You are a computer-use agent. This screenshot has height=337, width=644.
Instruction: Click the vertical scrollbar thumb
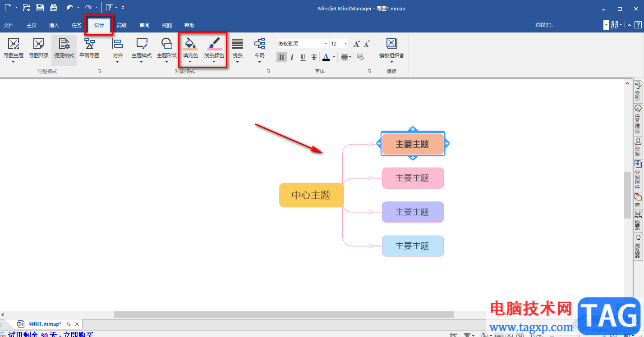(x=627, y=195)
